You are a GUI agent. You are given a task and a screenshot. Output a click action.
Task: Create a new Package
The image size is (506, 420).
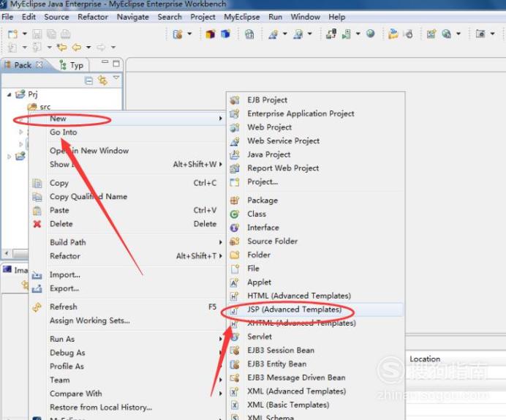pyautogui.click(x=316, y=200)
